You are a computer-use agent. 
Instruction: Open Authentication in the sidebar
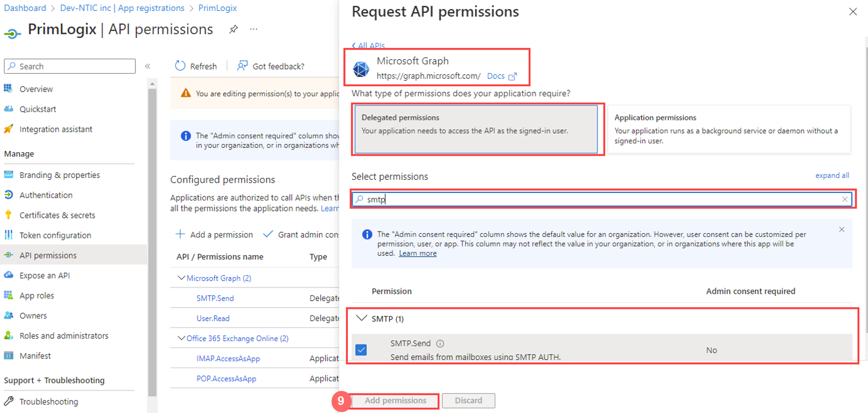pyautogui.click(x=46, y=195)
